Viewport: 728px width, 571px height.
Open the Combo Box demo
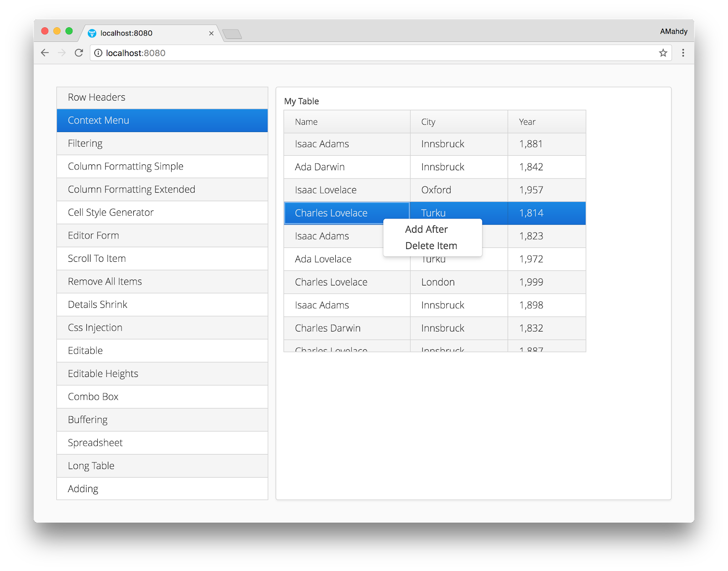(162, 397)
